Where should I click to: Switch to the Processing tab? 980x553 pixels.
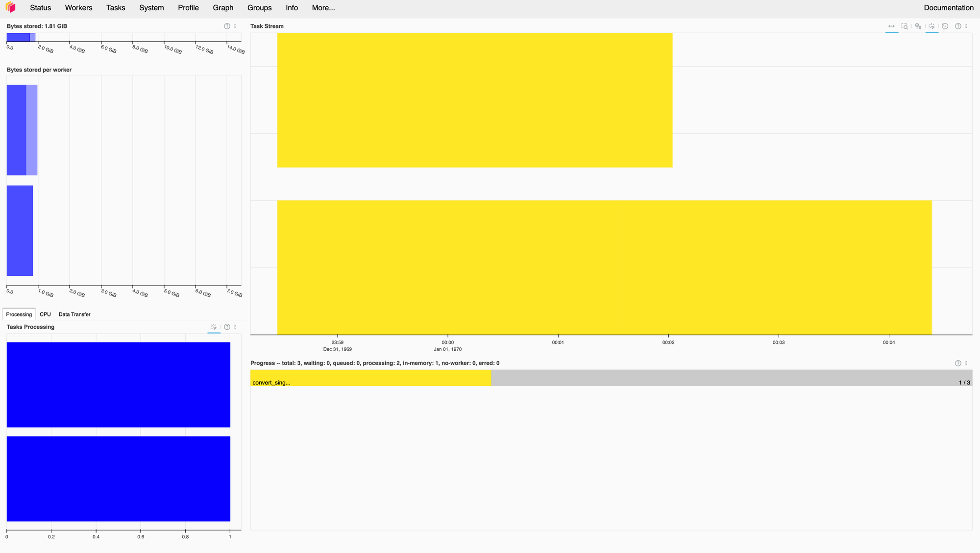coord(19,314)
